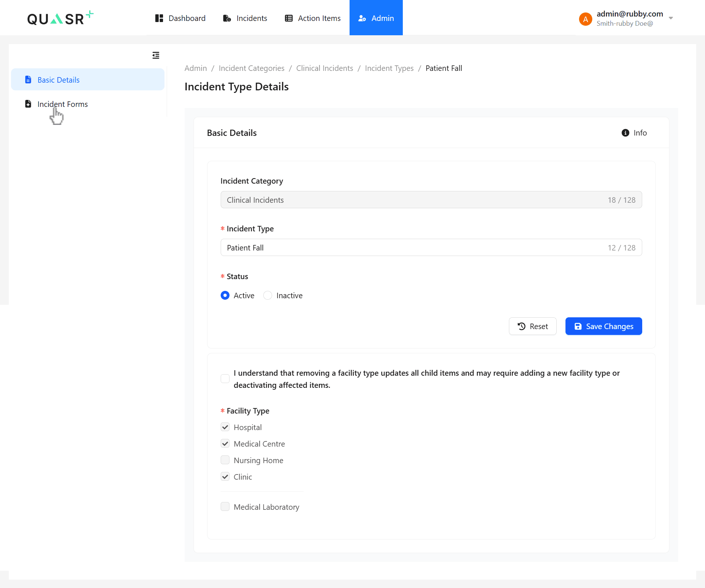Select the Inactive status radio button
705x588 pixels.
click(x=268, y=296)
